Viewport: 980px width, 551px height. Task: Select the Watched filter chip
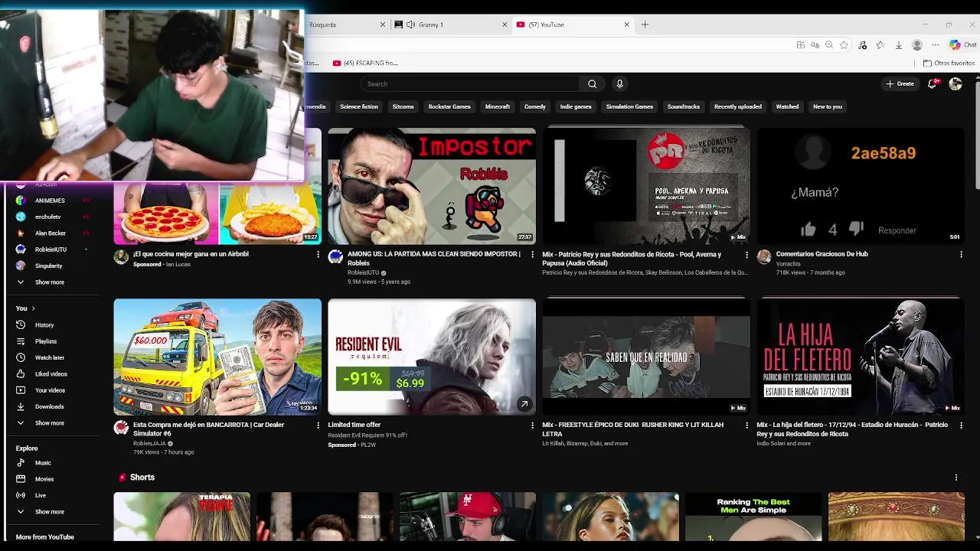787,106
